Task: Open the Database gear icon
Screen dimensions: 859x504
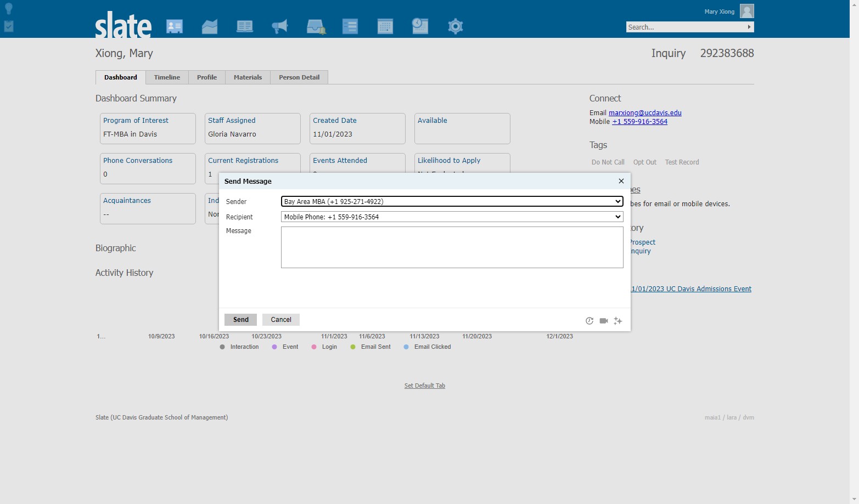Action: pyautogui.click(x=456, y=26)
